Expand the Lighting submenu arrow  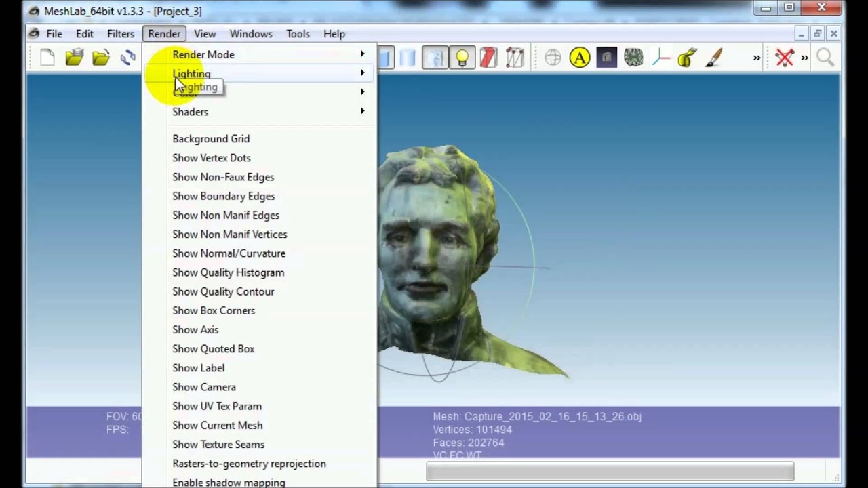[x=362, y=73]
